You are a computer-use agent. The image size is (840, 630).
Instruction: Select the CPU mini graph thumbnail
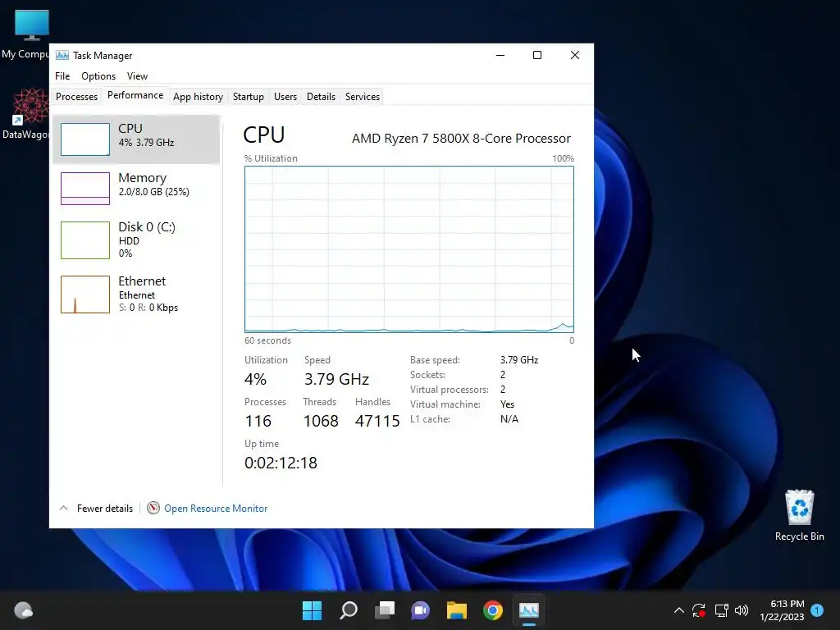click(x=85, y=139)
